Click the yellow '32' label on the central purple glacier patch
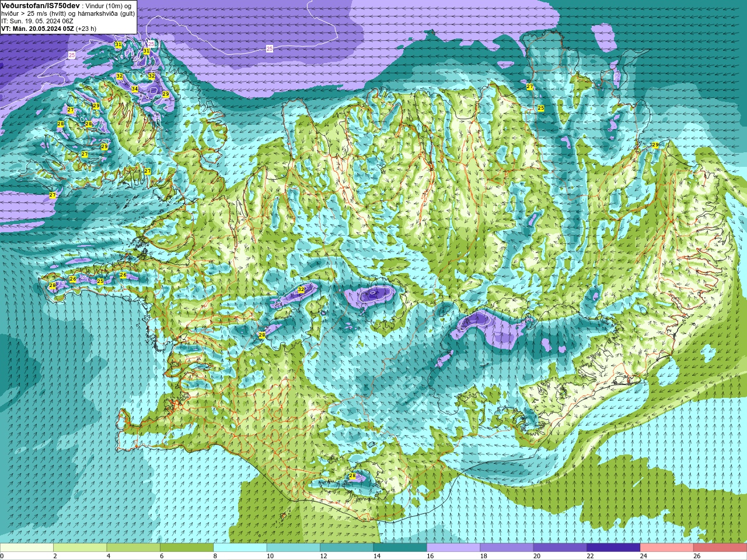 301,289
